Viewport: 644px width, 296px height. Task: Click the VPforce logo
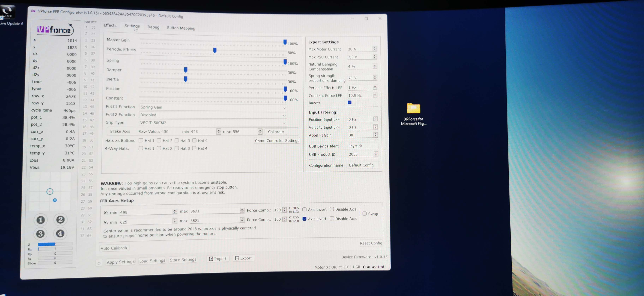55,30
